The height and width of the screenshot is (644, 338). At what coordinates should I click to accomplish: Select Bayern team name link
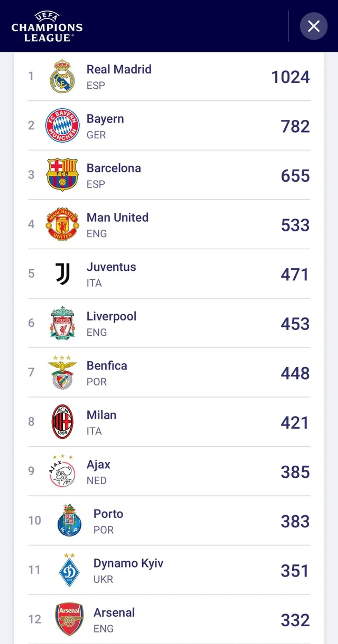coord(105,119)
